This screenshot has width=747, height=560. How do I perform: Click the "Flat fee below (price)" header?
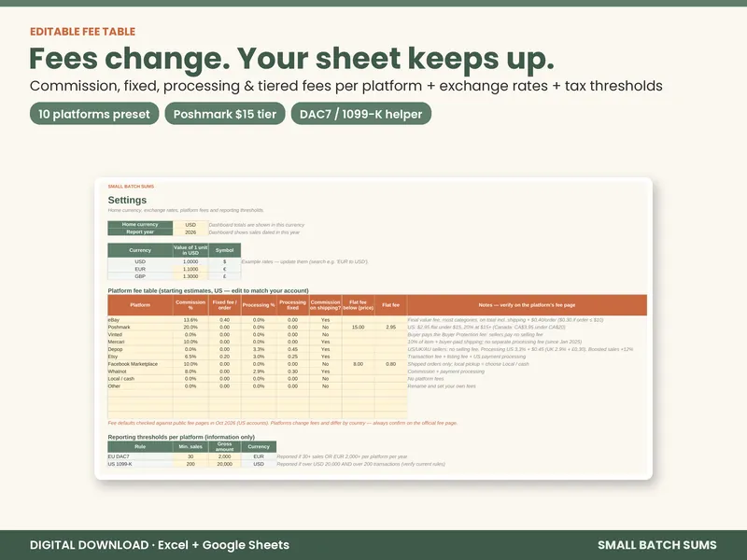(359, 305)
